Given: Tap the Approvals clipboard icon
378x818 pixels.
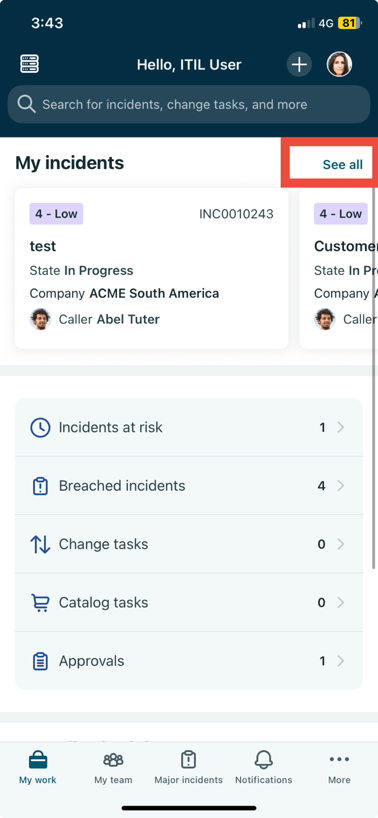Looking at the screenshot, I should coord(40,661).
